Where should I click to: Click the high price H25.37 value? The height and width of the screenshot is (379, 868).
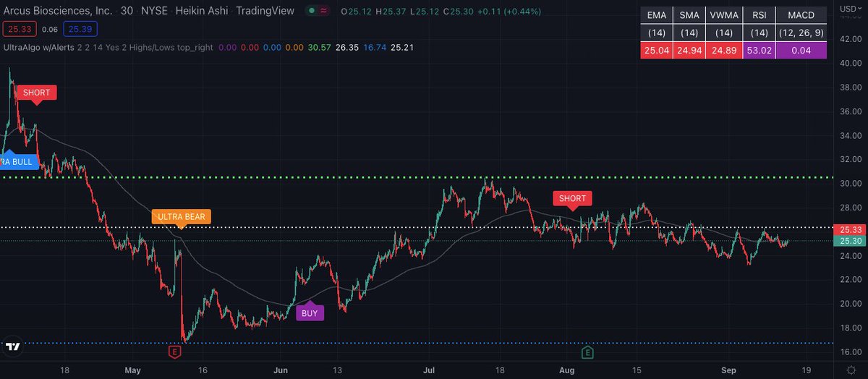coord(391,12)
